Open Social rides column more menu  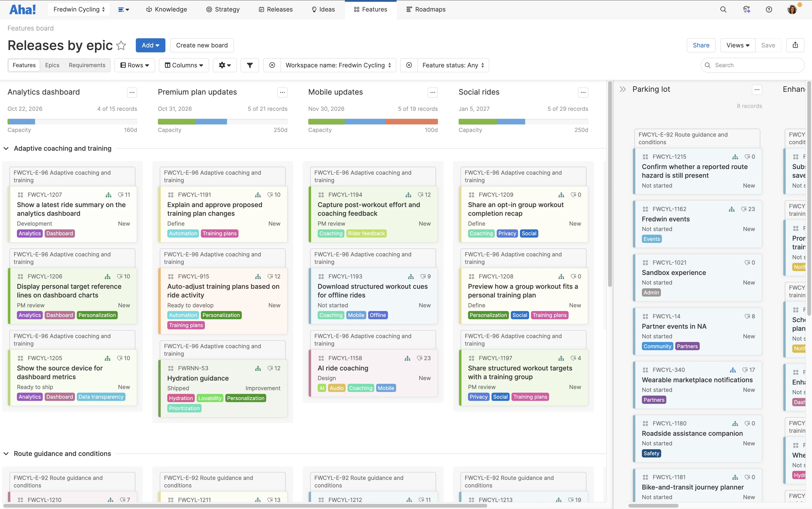click(x=583, y=92)
